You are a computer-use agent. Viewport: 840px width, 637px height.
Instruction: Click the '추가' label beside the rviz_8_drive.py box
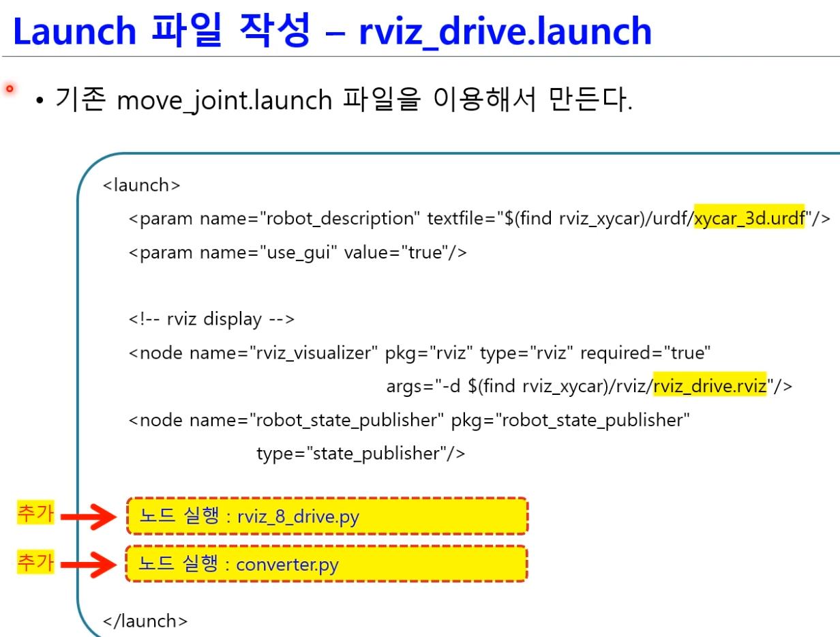pyautogui.click(x=35, y=514)
